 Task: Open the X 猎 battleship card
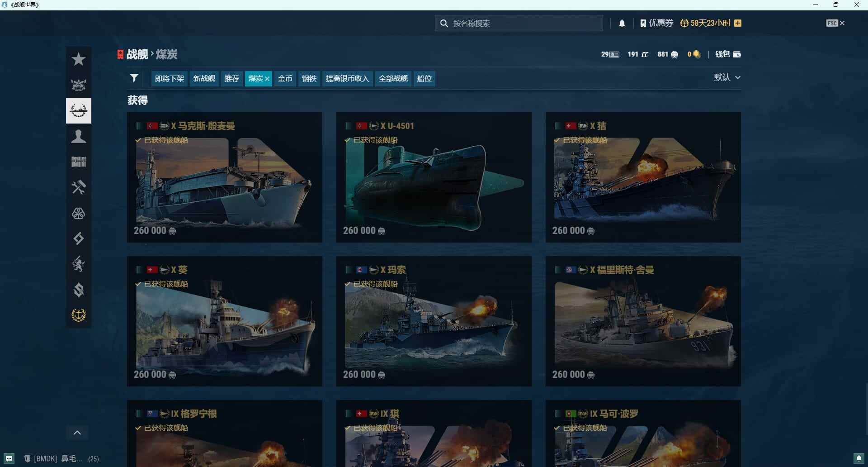pyautogui.click(x=643, y=177)
